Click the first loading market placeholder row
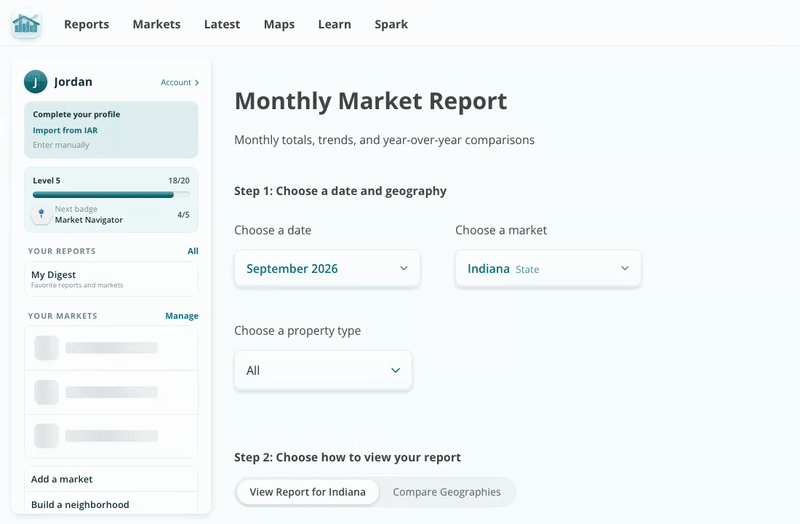Screen dimensions: 800x524 [111, 348]
